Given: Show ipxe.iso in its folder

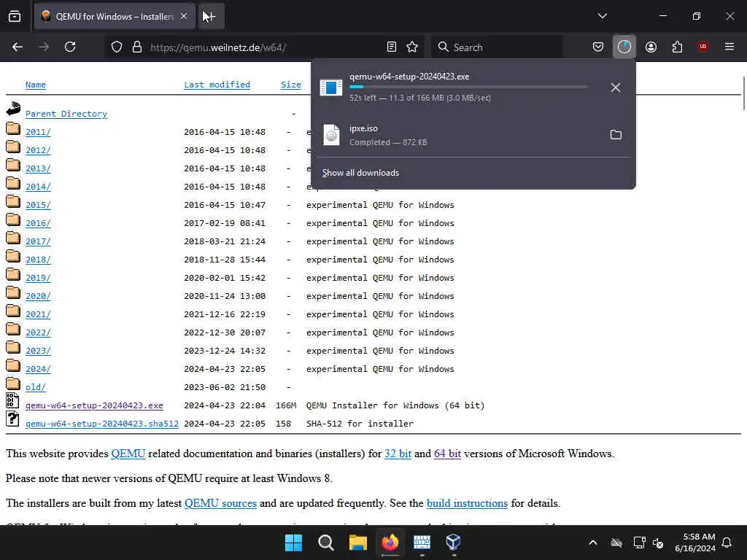Looking at the screenshot, I should (x=616, y=135).
